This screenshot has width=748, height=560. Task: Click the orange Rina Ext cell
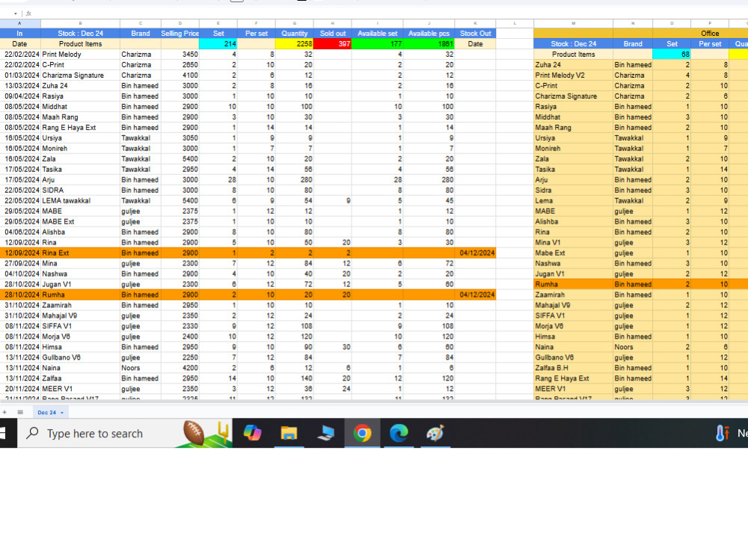80,253
